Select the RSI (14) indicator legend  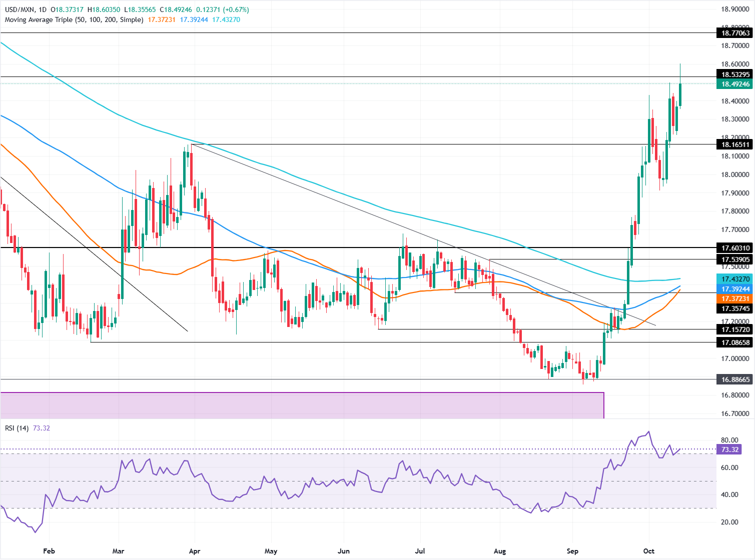(17, 428)
